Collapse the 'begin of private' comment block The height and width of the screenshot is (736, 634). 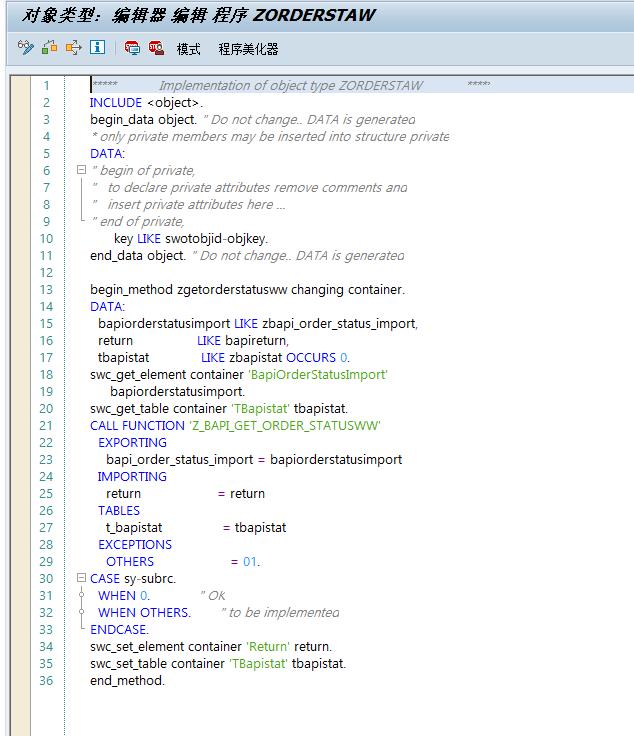(x=81, y=171)
